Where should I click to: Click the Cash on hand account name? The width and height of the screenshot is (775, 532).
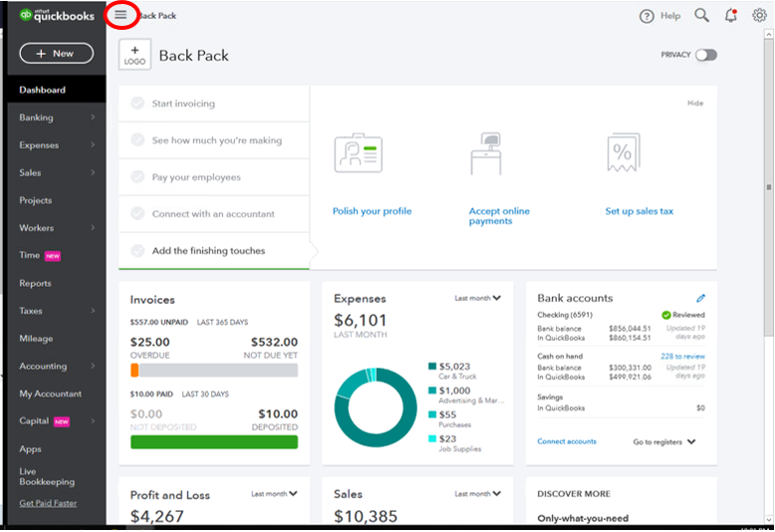tap(560, 357)
